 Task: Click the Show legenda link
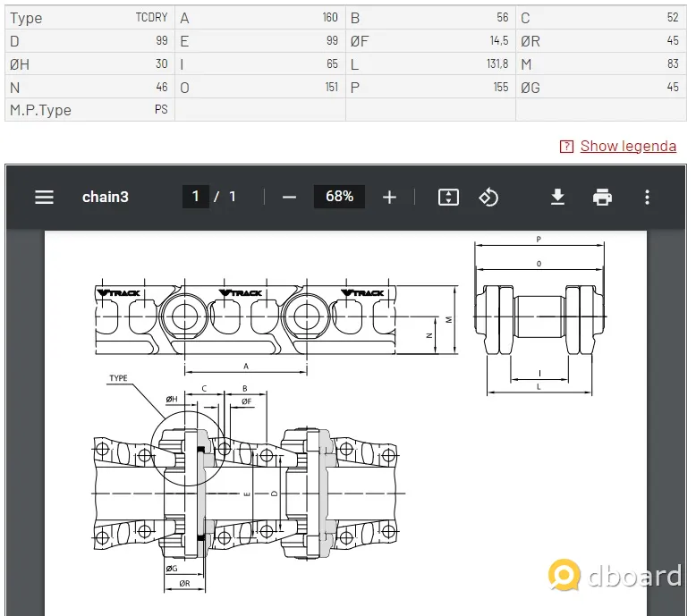628,146
